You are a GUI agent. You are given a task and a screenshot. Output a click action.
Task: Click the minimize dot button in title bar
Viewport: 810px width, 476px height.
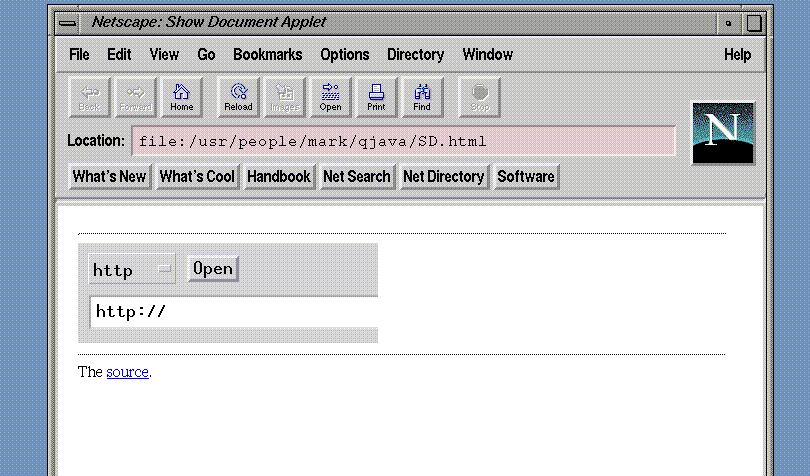(728, 23)
